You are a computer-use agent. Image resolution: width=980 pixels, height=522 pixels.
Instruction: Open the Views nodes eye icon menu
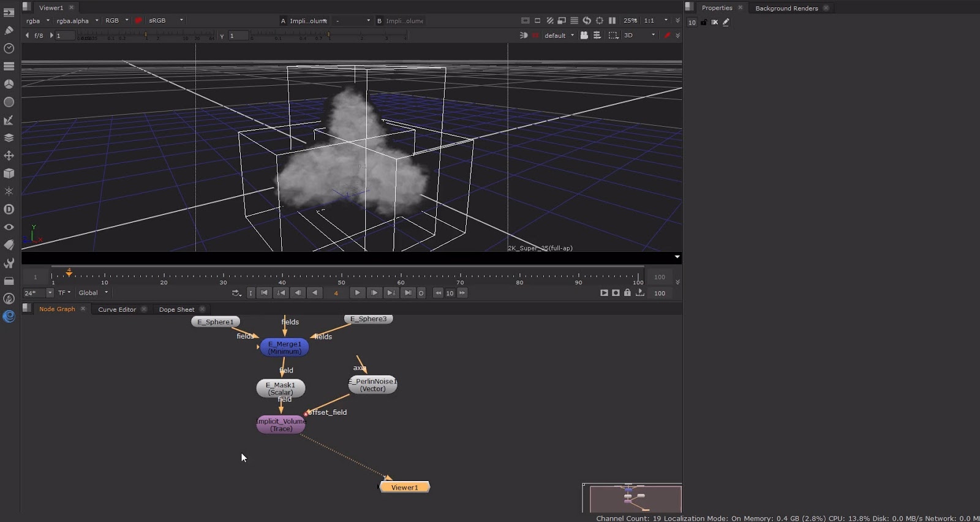click(x=9, y=227)
